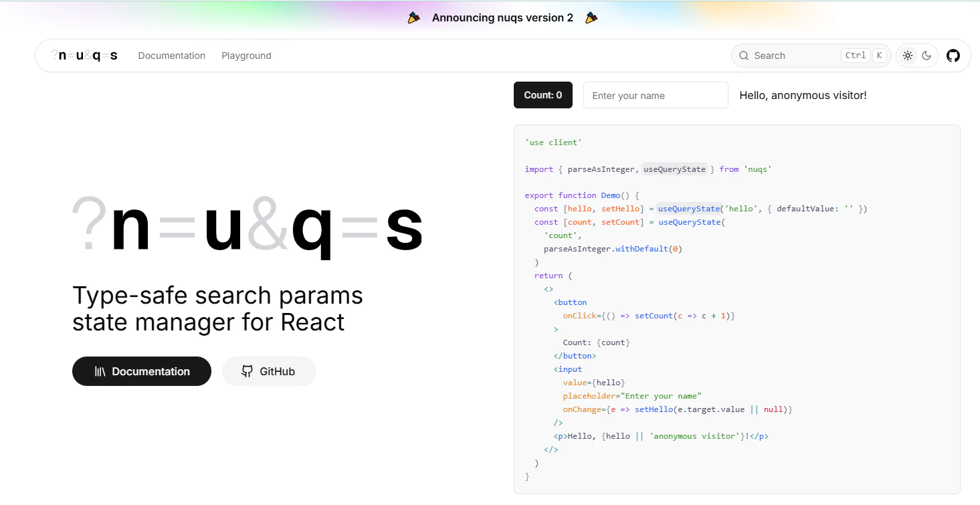
Task: Click the '<input' tag code line
Action: point(568,369)
